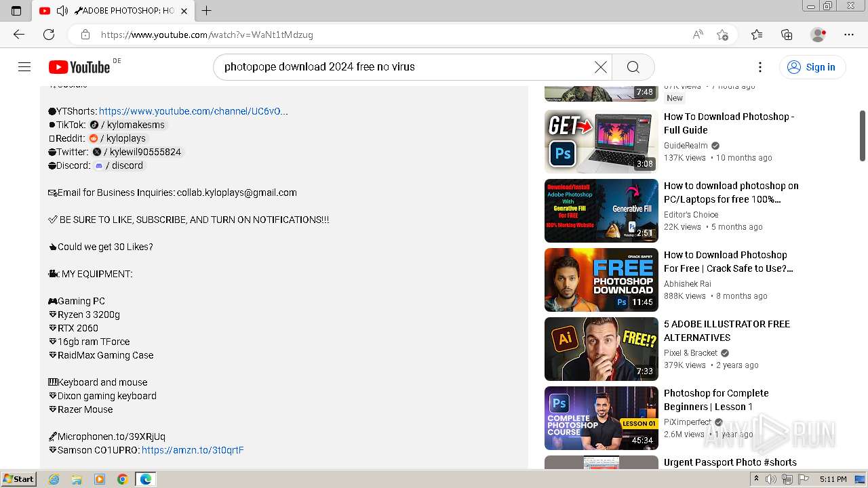View site information lock icon
The image size is (868, 488).
(85, 35)
